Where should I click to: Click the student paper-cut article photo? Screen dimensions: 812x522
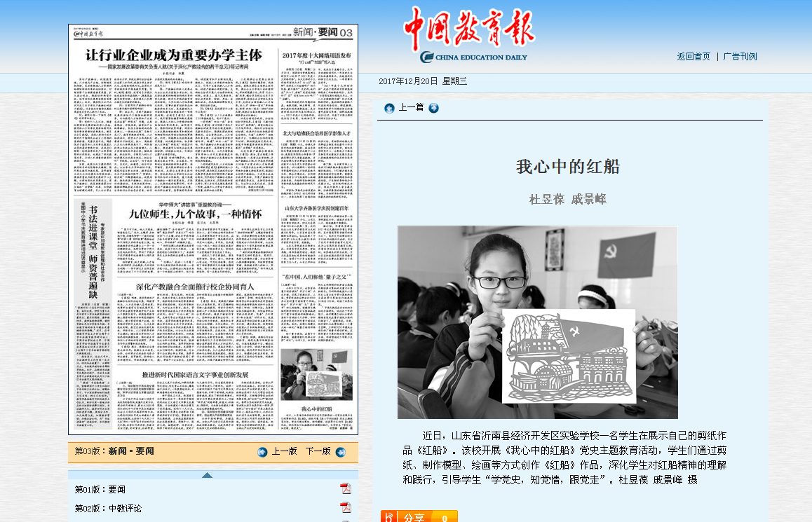(x=537, y=322)
